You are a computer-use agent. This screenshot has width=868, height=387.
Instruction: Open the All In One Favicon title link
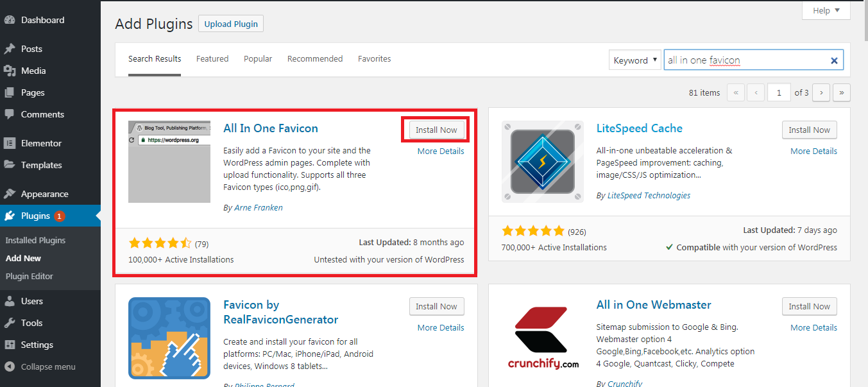pyautogui.click(x=271, y=128)
